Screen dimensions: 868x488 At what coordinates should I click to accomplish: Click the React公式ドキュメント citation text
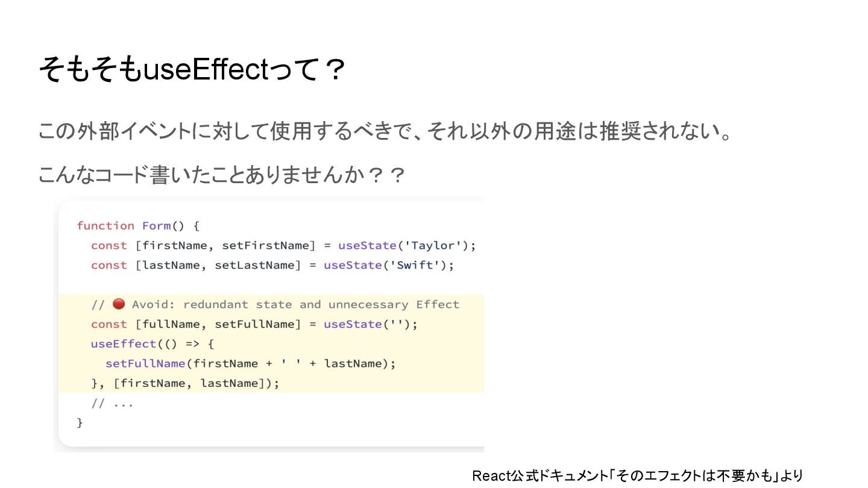[637, 475]
